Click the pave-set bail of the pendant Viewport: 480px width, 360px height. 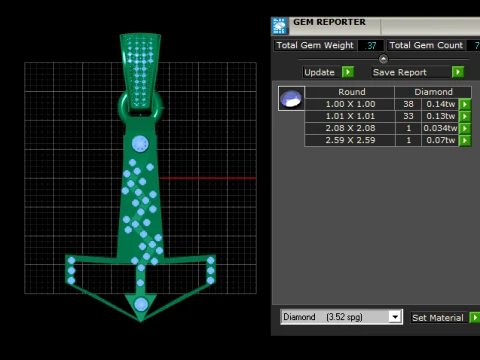click(x=140, y=71)
